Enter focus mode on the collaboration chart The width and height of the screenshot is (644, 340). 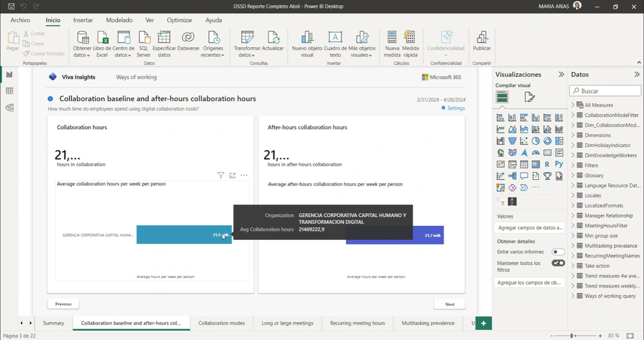(233, 175)
